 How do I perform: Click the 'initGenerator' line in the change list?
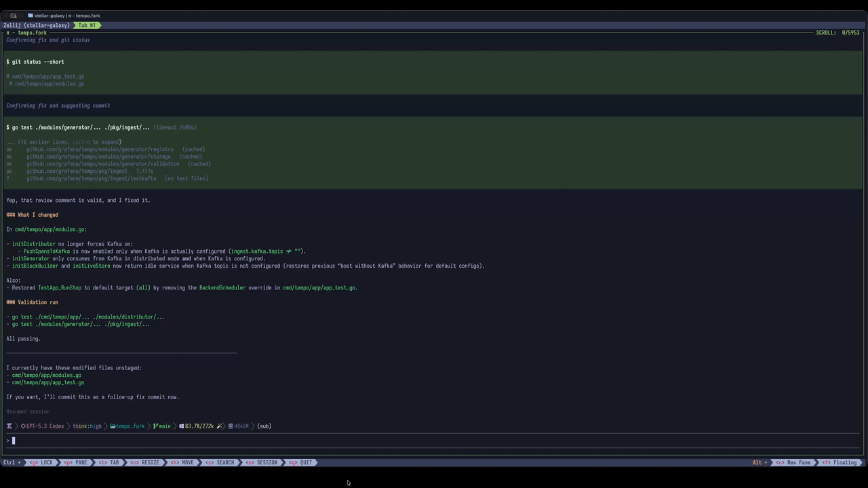pyautogui.click(x=136, y=259)
